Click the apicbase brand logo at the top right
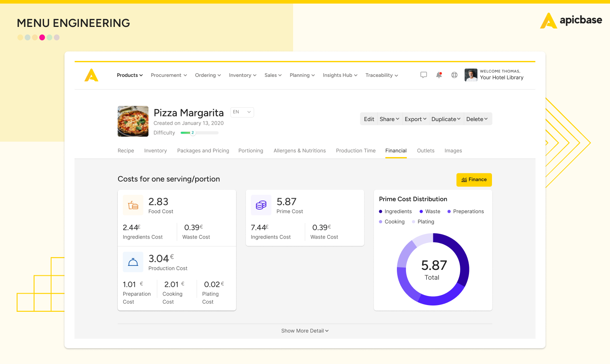 point(571,20)
